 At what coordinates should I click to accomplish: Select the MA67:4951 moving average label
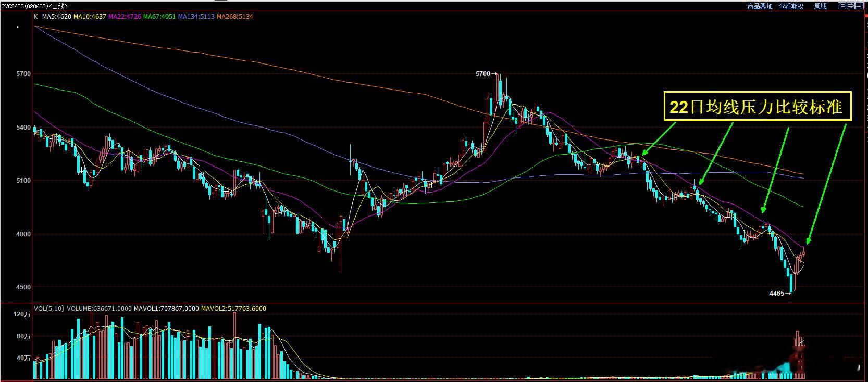click(159, 17)
